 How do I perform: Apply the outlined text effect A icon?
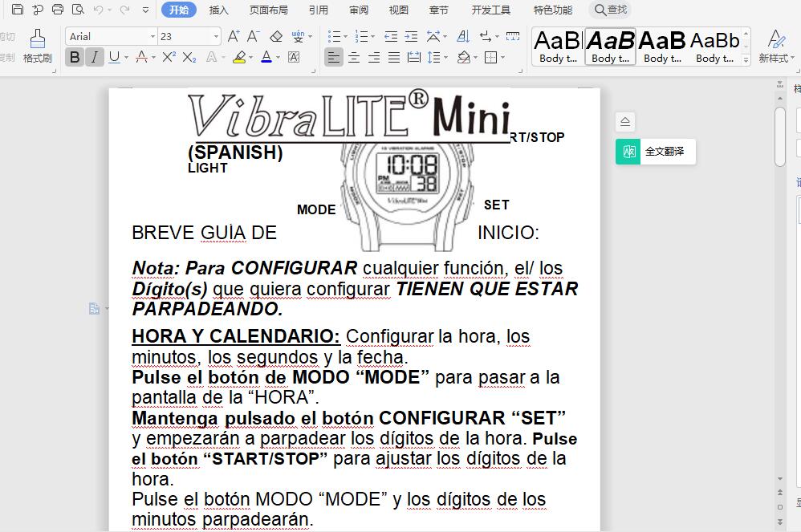click(212, 57)
